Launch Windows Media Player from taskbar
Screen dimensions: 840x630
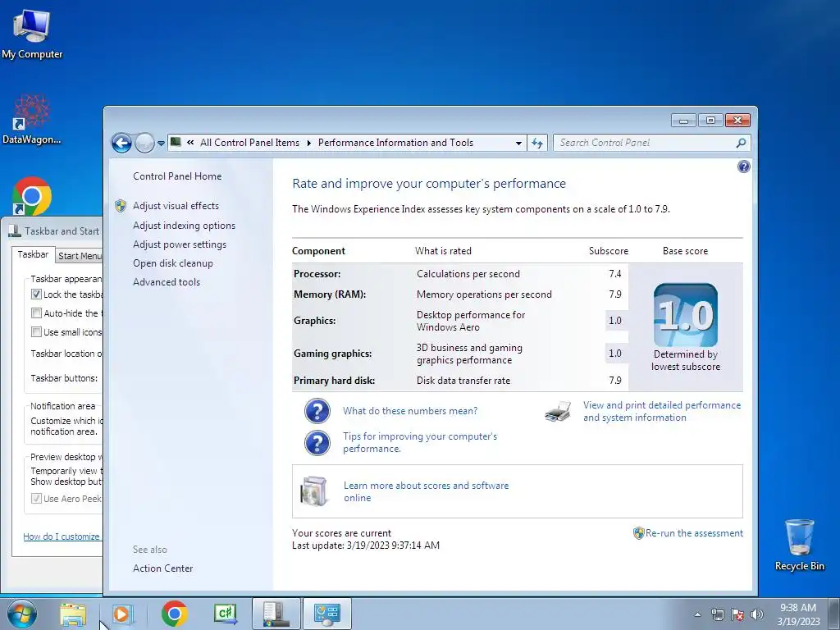click(x=121, y=614)
